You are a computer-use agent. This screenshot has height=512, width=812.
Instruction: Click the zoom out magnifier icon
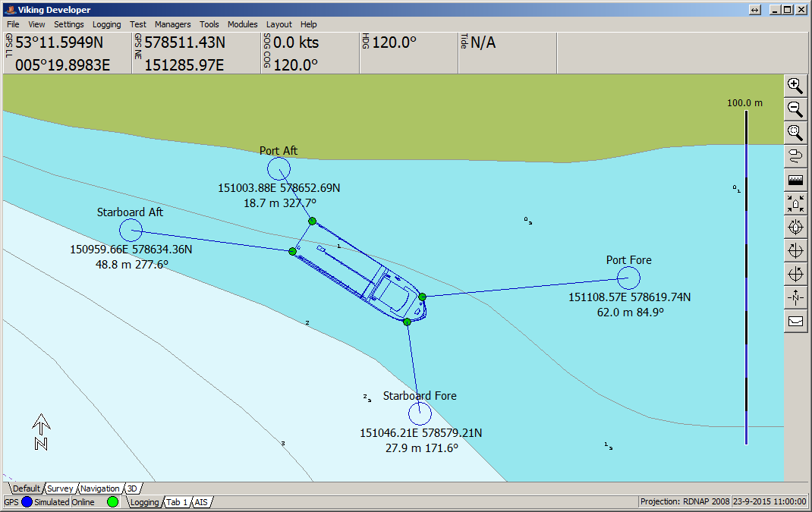coord(795,110)
